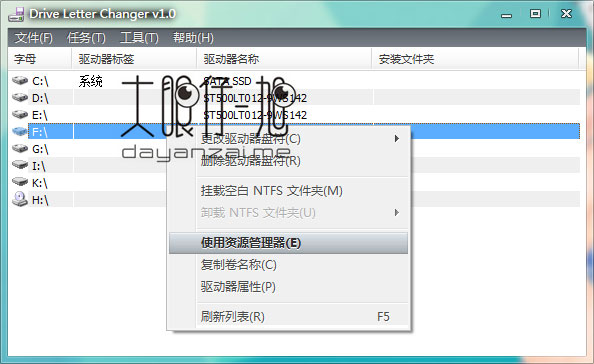Select the E:\ drive letter text
Screen dimensions: 594x364
40,115
